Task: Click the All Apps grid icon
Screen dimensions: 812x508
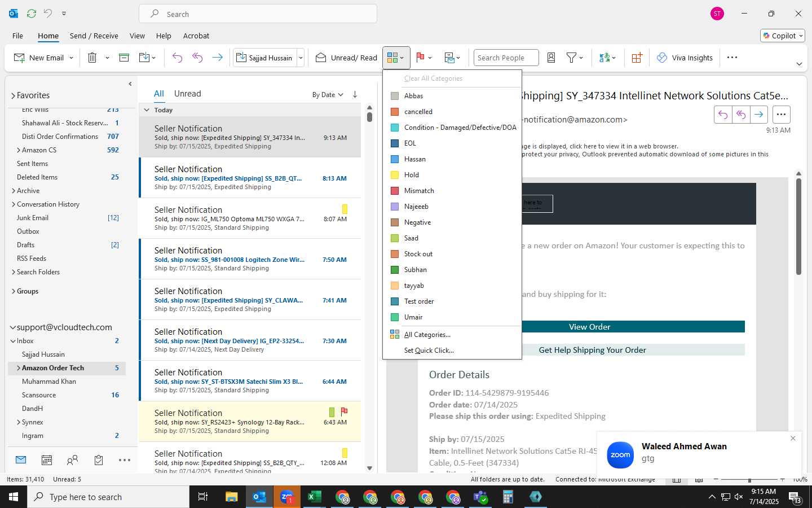Action: (x=637, y=58)
